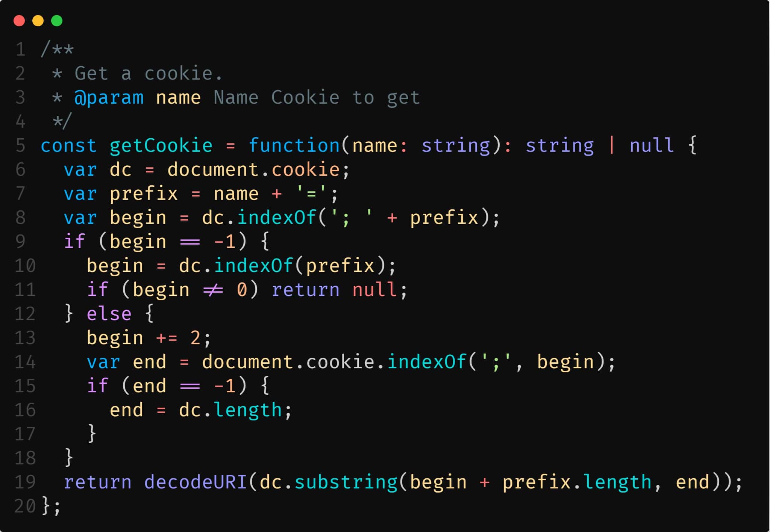This screenshot has width=770, height=532.
Task: Click line number 14 in the gutter
Action: pos(25,362)
